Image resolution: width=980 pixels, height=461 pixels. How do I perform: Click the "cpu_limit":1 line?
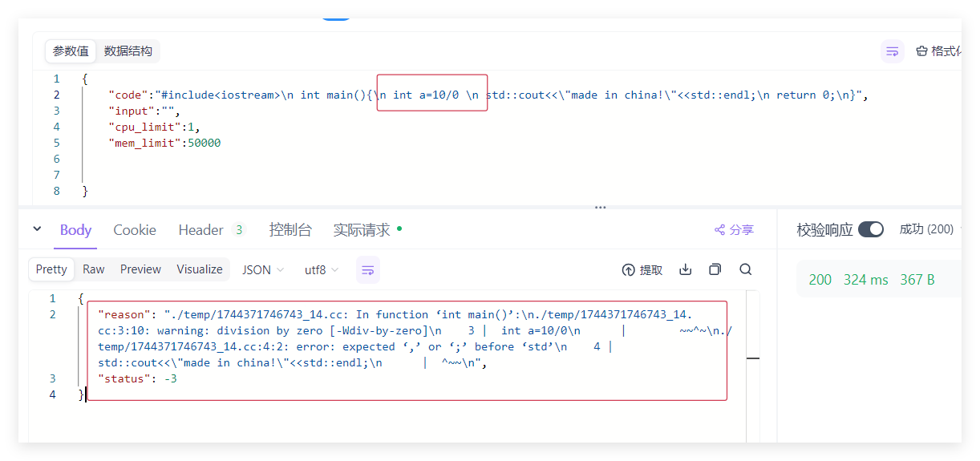pyautogui.click(x=154, y=127)
